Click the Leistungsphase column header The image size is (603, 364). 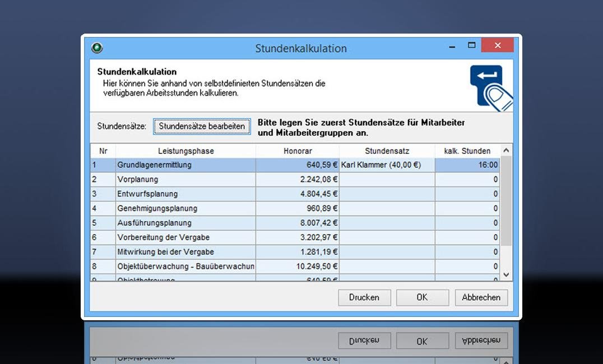[x=185, y=151]
